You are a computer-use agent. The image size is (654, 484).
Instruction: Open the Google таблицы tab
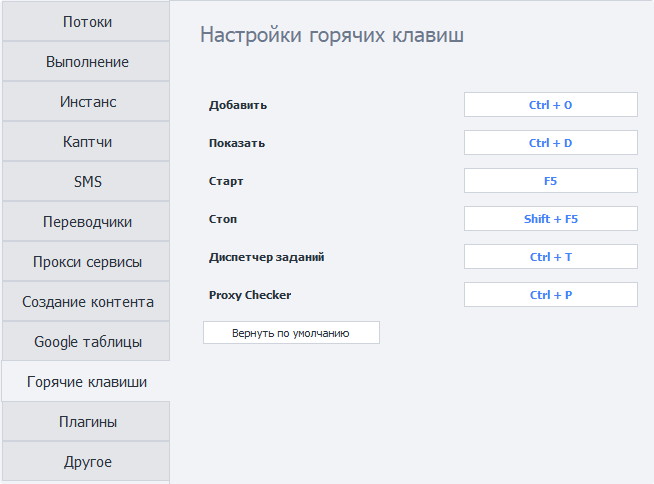(86, 342)
